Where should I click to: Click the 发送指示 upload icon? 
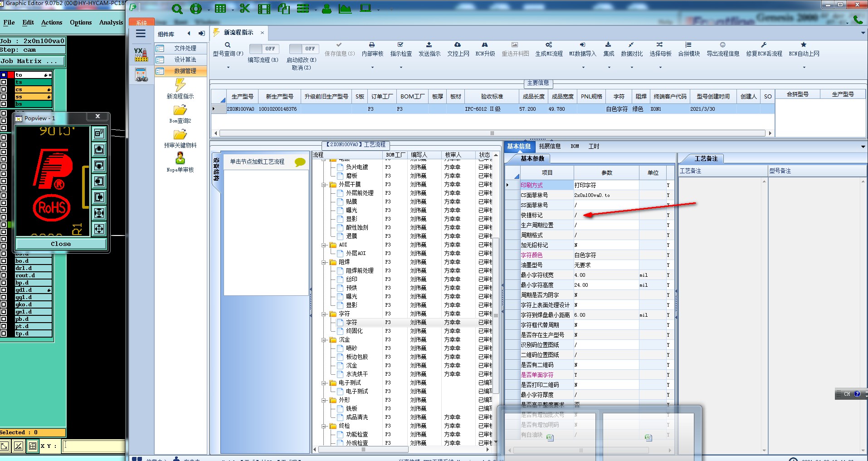coord(429,45)
